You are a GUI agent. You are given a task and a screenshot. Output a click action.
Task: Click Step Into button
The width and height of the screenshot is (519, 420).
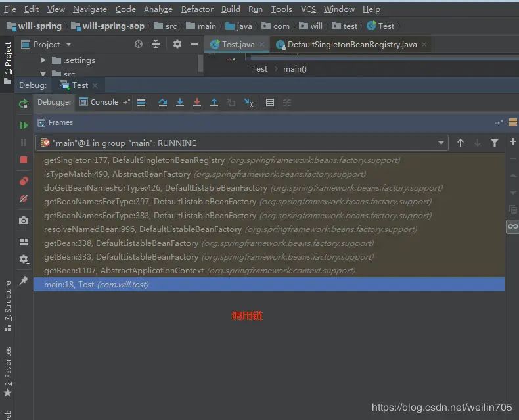[x=180, y=103]
